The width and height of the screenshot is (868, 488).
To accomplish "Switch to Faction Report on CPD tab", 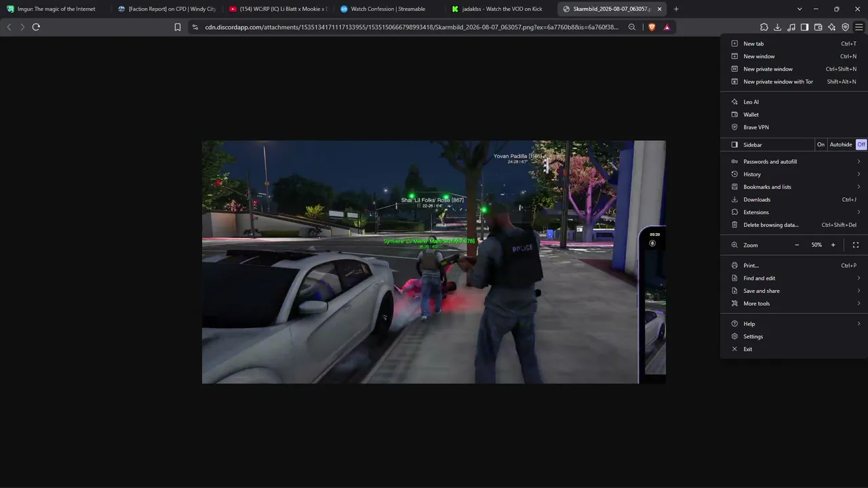I will coord(167,9).
